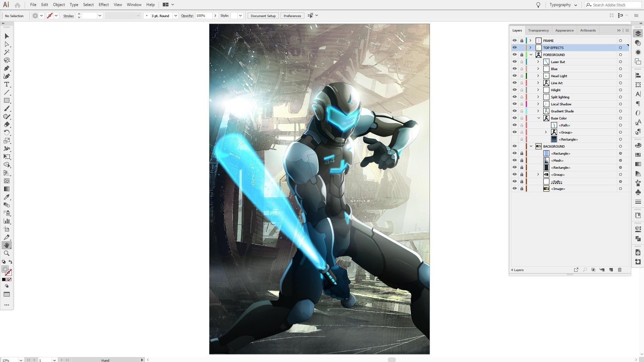This screenshot has height=362, width=644.
Task: Unlock the Image object lock
Action: 522,189
